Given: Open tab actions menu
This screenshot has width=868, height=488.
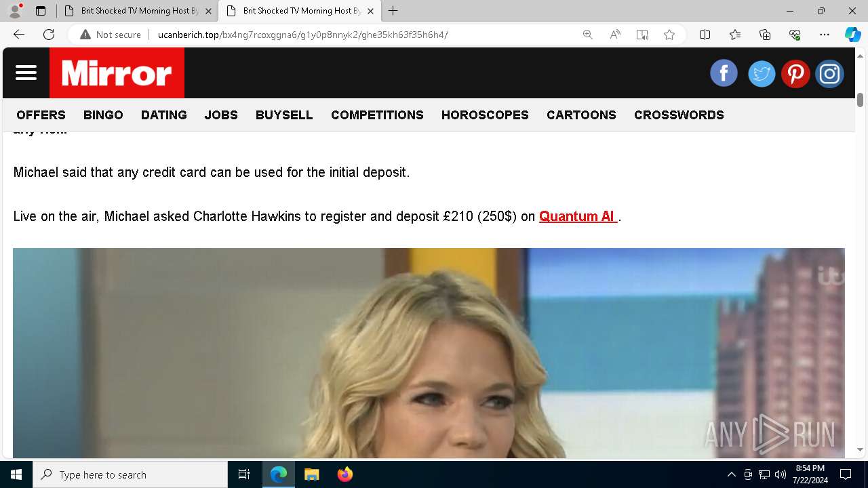Looking at the screenshot, I should 41,11.
